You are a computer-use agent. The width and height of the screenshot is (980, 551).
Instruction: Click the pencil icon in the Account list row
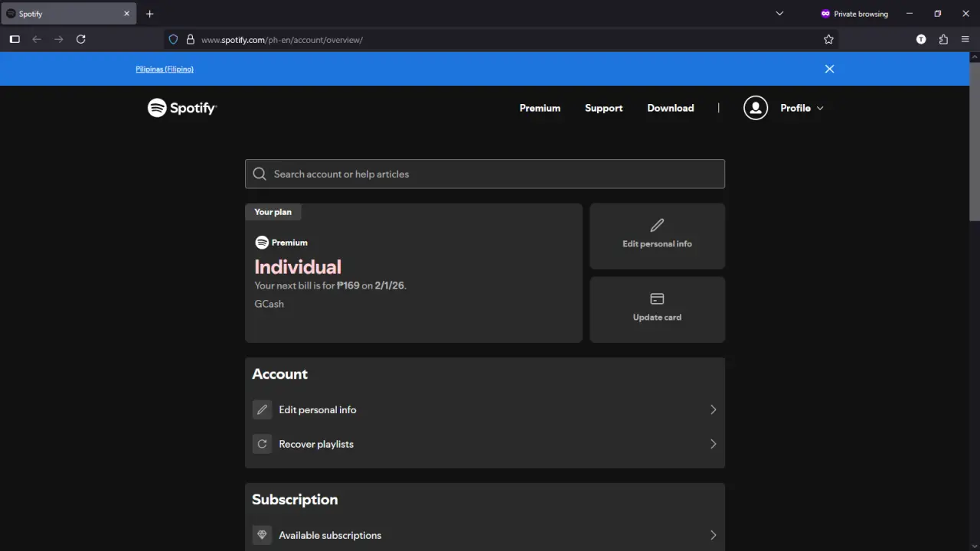pos(262,409)
